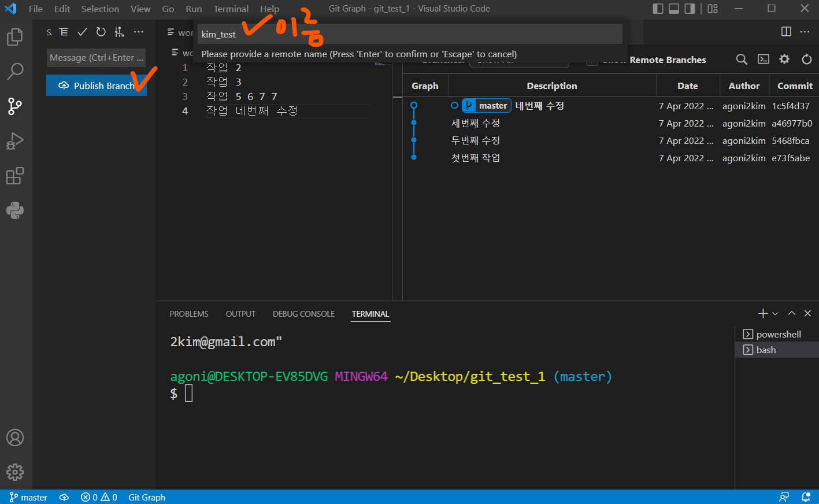Customize layout from title bar
819x504 pixels.
[x=713, y=9]
